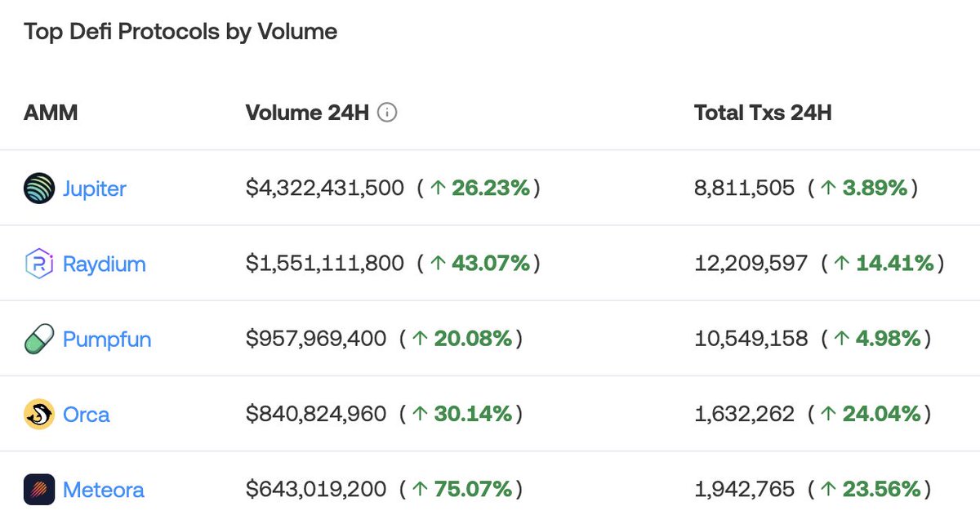Sort by the Total Txs 24H header

(x=763, y=113)
